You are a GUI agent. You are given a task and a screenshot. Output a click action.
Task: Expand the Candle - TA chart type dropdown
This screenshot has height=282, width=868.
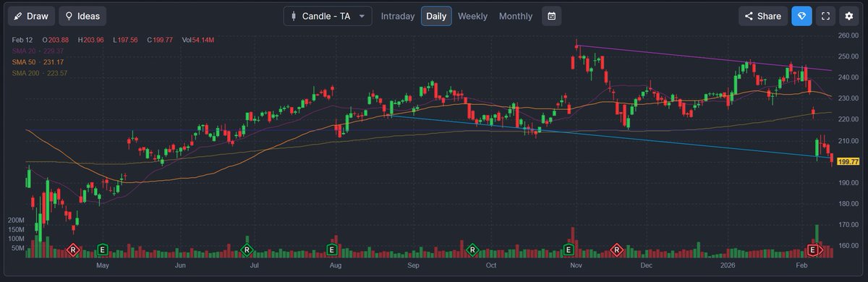(x=328, y=16)
